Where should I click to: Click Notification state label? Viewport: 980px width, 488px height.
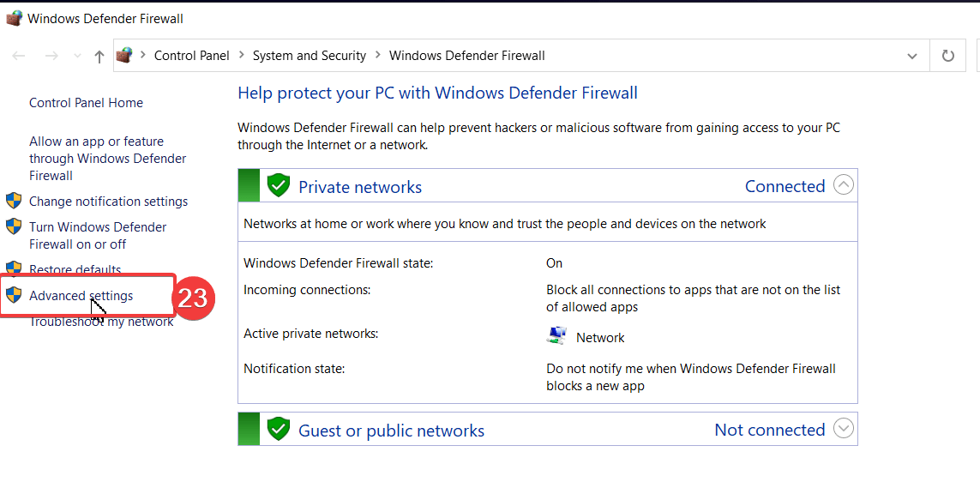pos(294,369)
